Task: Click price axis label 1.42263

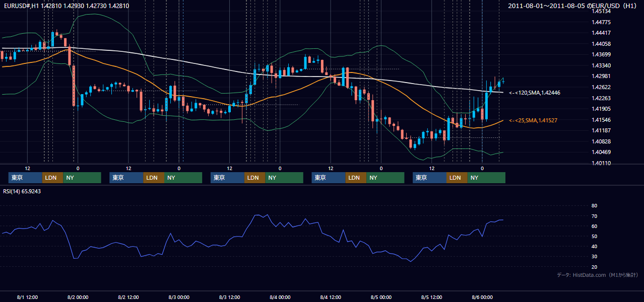Action: (x=601, y=98)
